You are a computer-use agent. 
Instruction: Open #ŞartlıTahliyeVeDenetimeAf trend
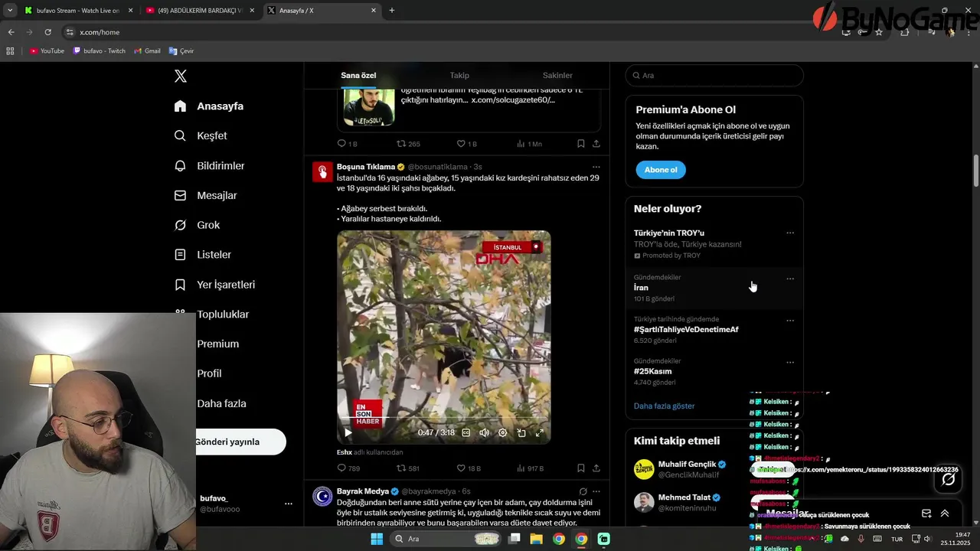tap(686, 329)
